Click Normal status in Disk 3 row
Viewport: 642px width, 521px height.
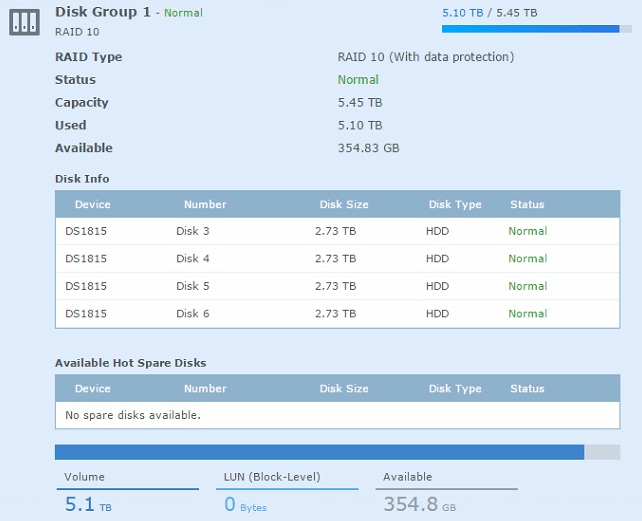point(528,231)
